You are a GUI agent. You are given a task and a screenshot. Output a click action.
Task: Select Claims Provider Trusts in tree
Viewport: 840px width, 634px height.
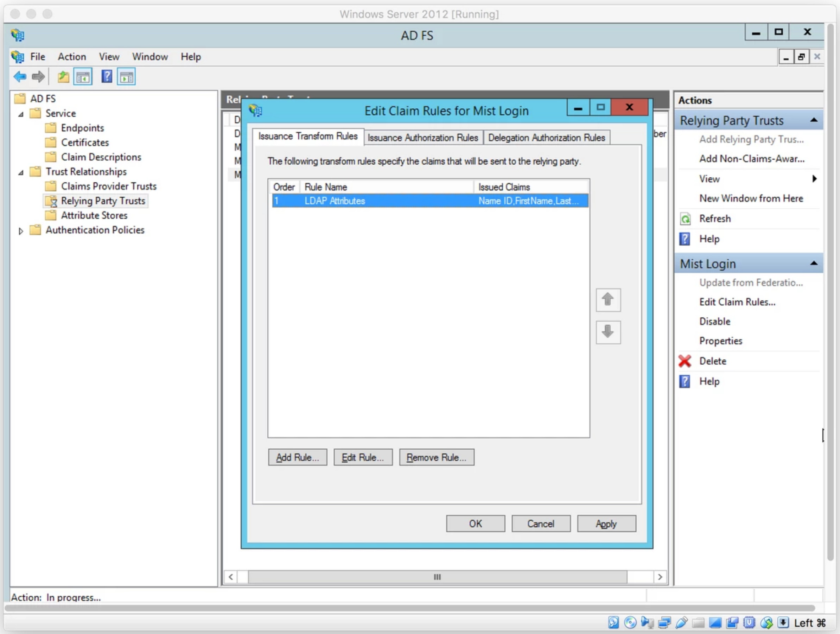[x=109, y=186]
